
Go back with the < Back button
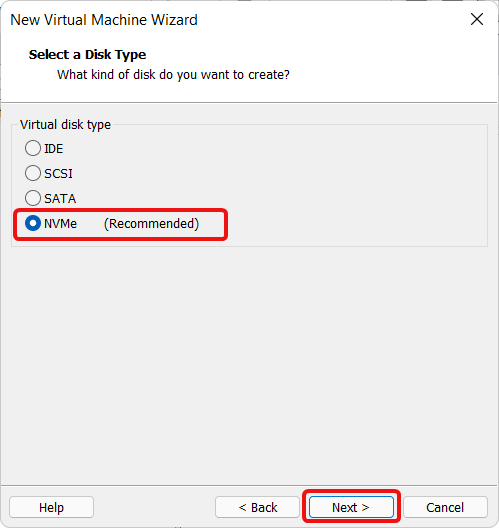[257, 507]
